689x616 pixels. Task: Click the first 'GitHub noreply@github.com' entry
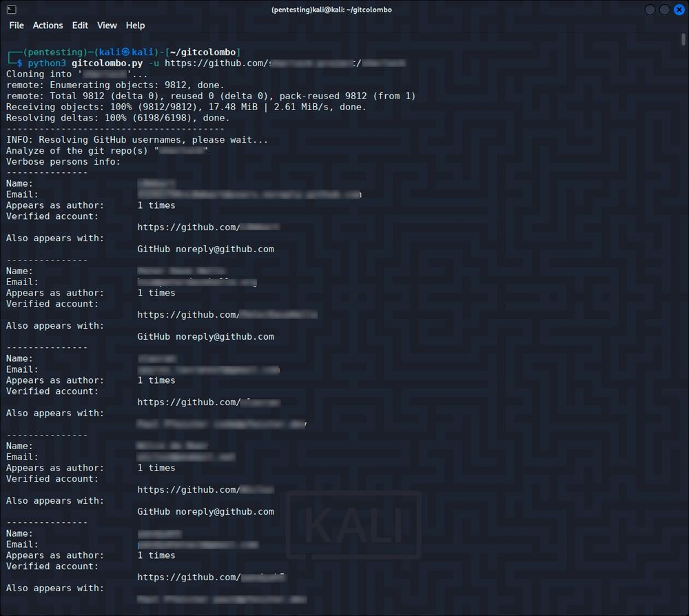205,249
